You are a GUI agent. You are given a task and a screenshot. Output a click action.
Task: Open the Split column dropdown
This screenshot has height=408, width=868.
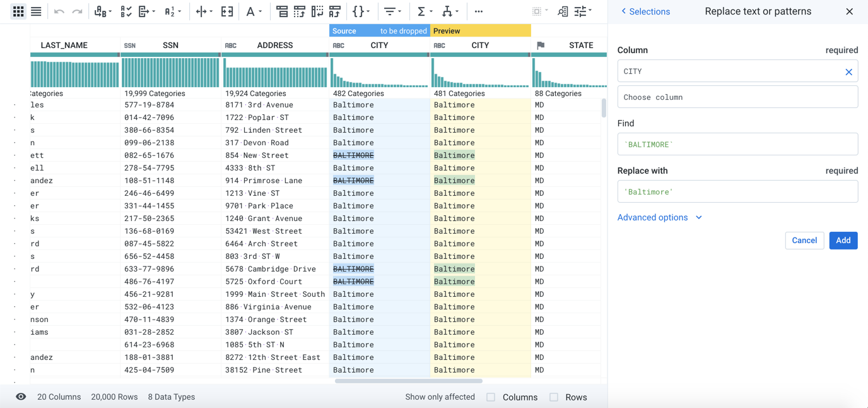click(204, 11)
